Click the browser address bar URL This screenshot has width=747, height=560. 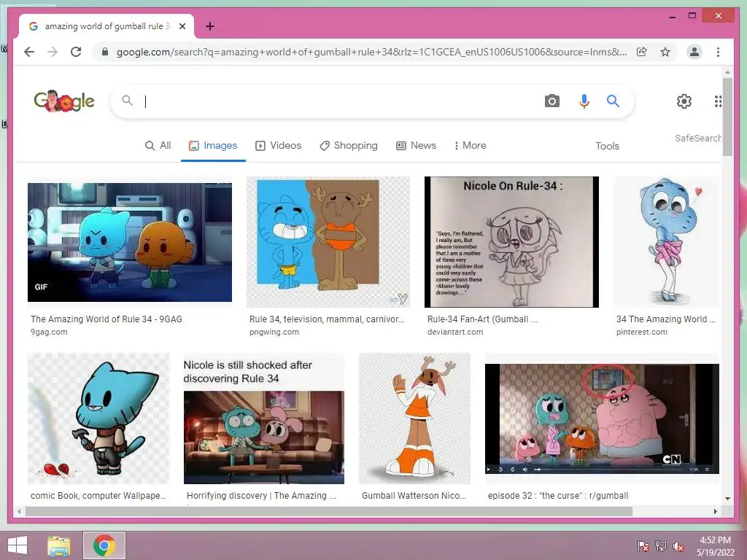[x=371, y=52]
